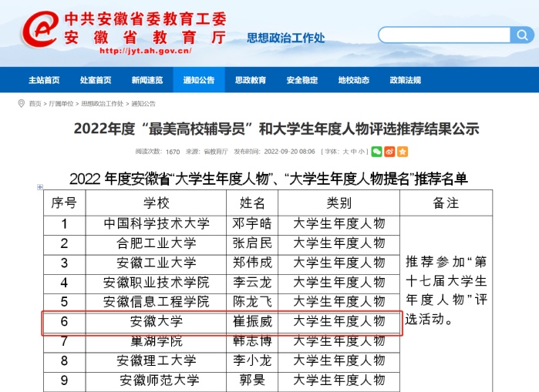Open the 政策法规 navigation item
Image resolution: width=539 pixels, height=392 pixels.
pyautogui.click(x=406, y=80)
